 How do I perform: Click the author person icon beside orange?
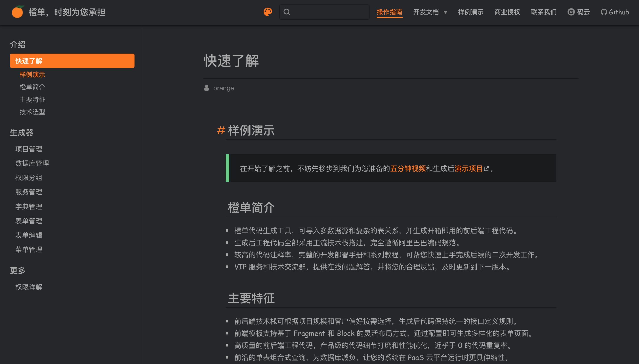click(207, 88)
